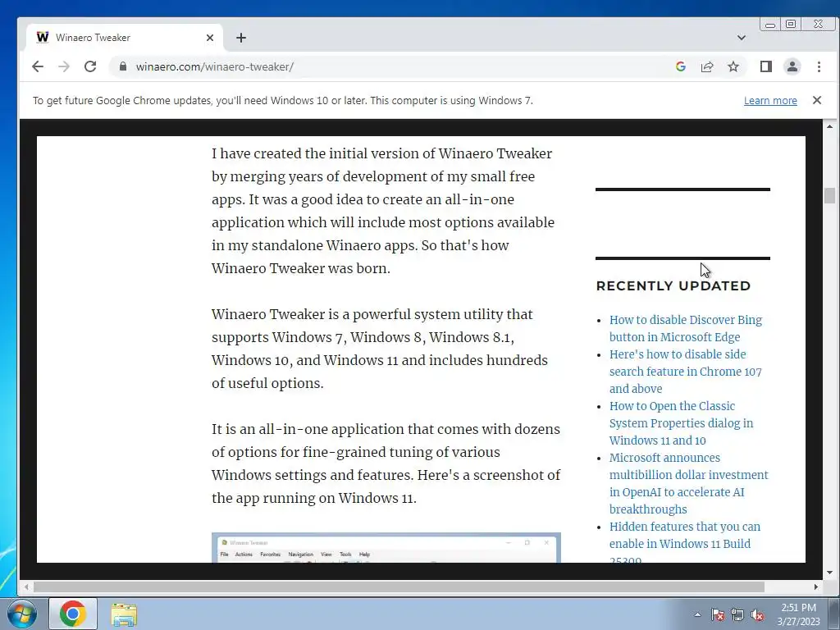View site information via the lock icon
840x630 pixels.
[x=123, y=66]
